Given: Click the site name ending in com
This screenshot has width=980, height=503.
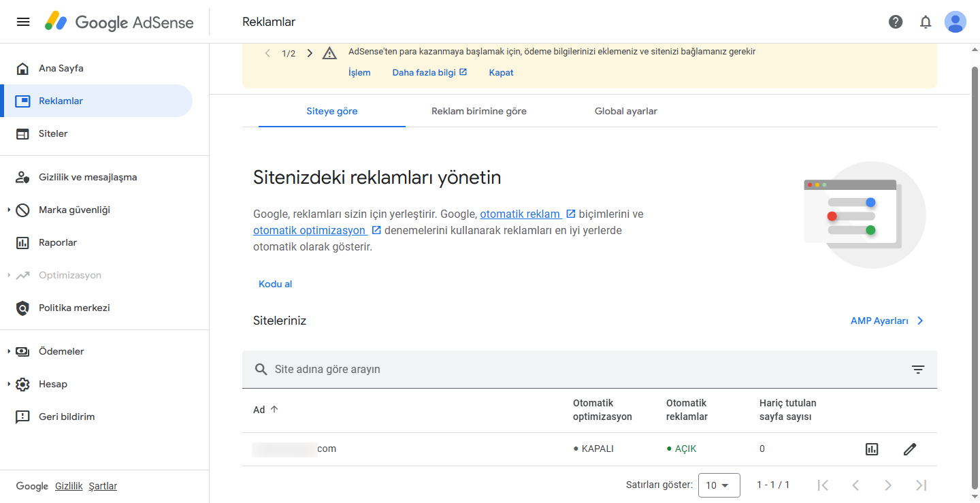Looking at the screenshot, I should click(x=294, y=449).
